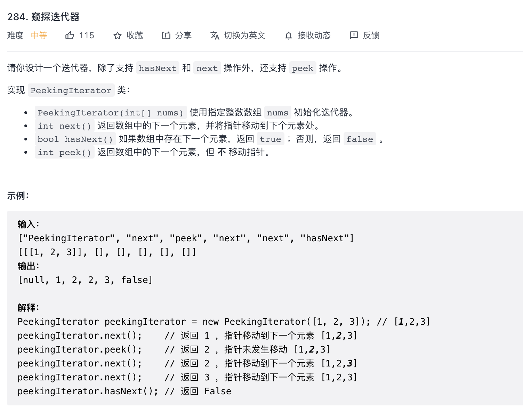Click the PeekingIterator class code tag
The image size is (523, 420).
[71, 90]
